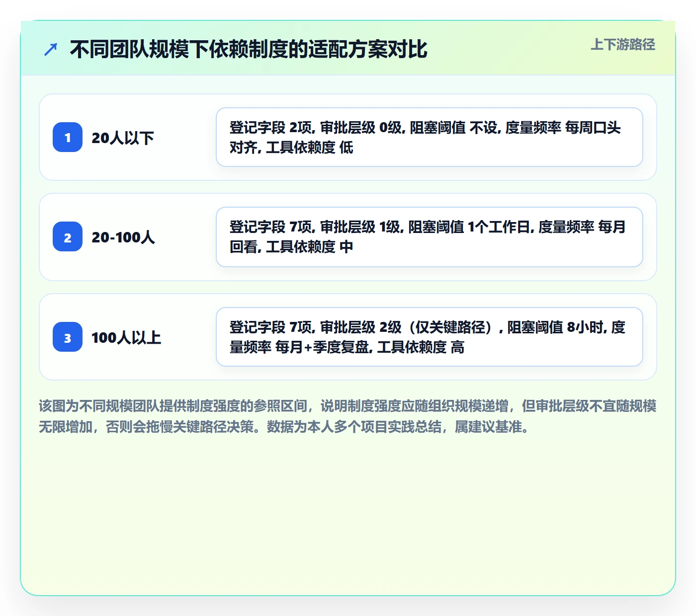696x616 pixels.
Task: Select the 20-100人 row label
Action: click(x=123, y=237)
